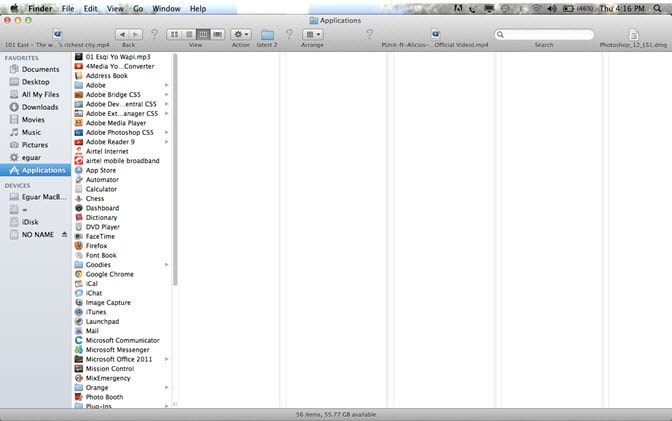
Task: Open the View menu
Action: (115, 9)
